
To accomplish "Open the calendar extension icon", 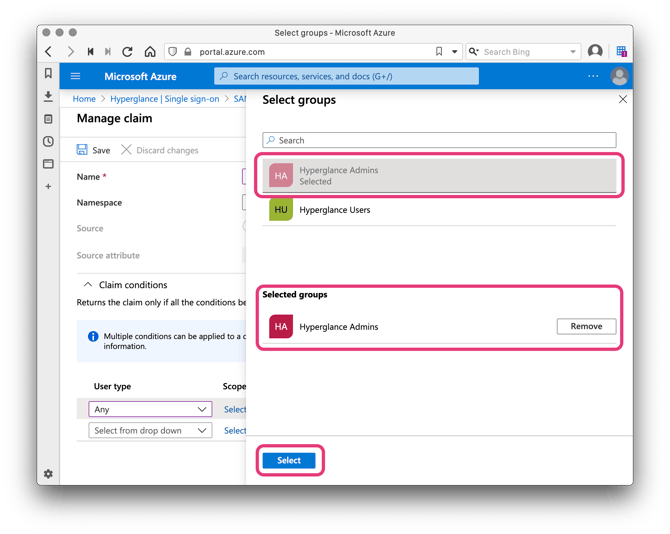I will (622, 52).
